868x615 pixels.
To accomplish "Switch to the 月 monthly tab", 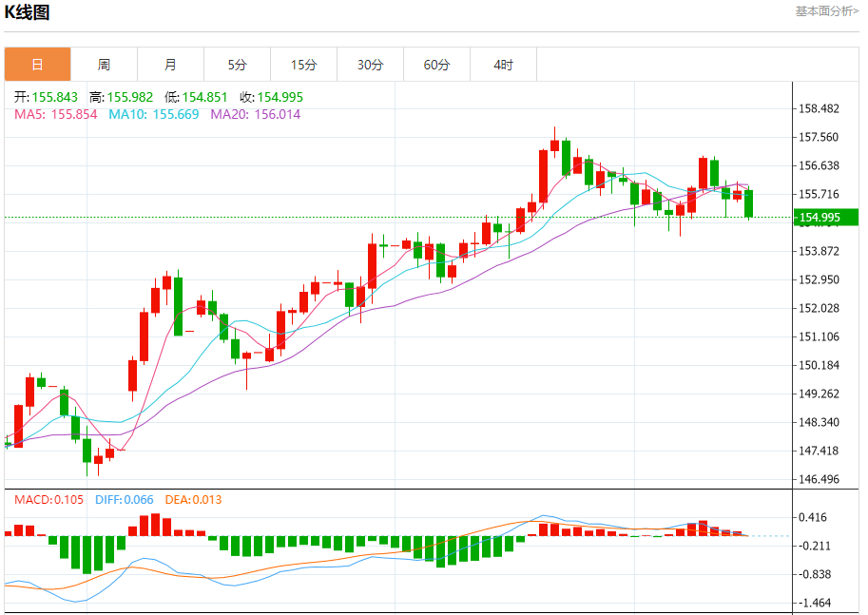I will pos(170,65).
